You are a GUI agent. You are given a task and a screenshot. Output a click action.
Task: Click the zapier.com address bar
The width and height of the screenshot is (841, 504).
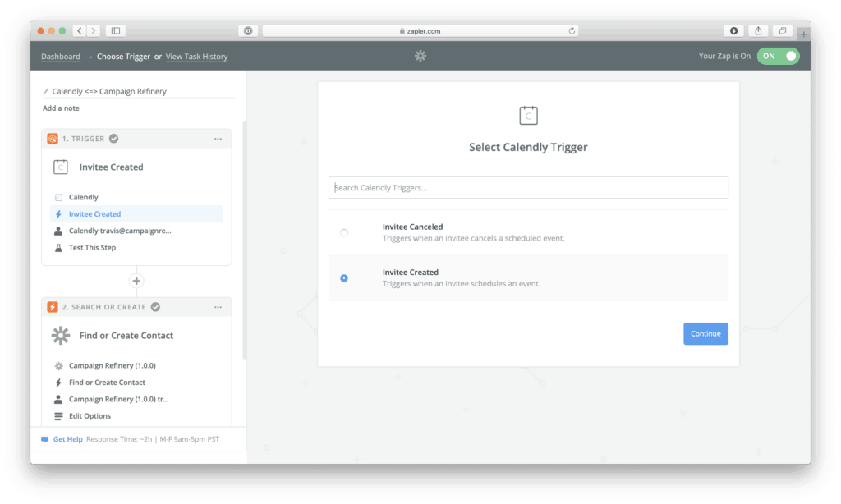[420, 30]
